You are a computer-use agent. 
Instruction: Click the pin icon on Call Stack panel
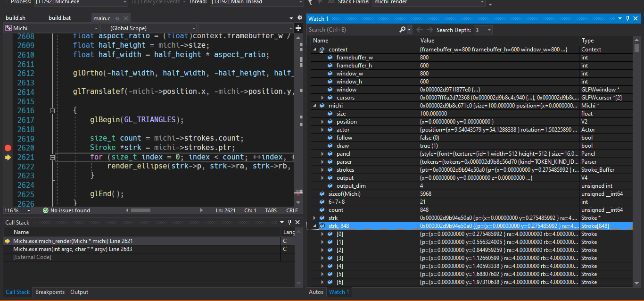pos(289,222)
